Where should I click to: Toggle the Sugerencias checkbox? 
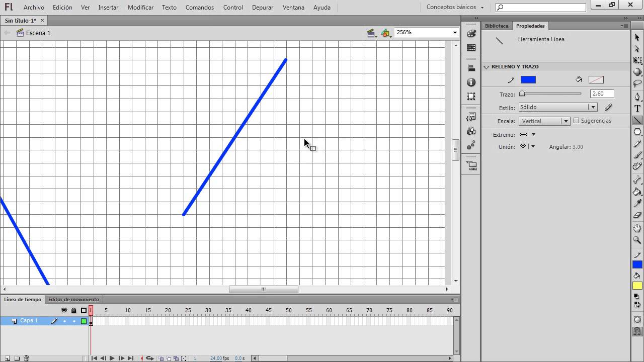(x=577, y=121)
